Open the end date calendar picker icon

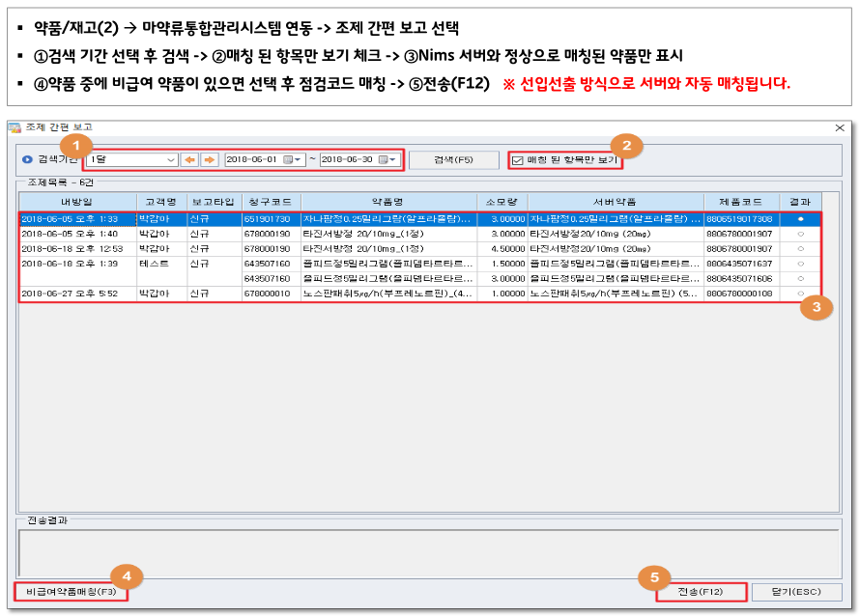point(383,159)
